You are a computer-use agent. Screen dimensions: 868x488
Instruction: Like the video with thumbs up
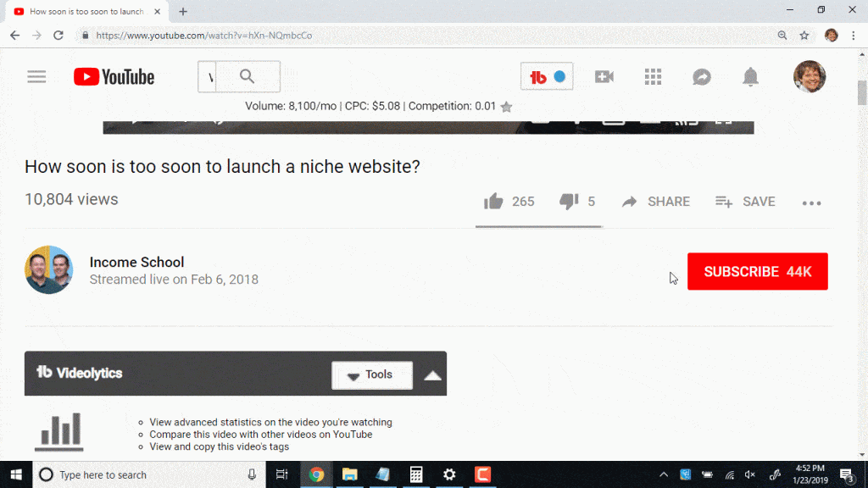click(493, 202)
